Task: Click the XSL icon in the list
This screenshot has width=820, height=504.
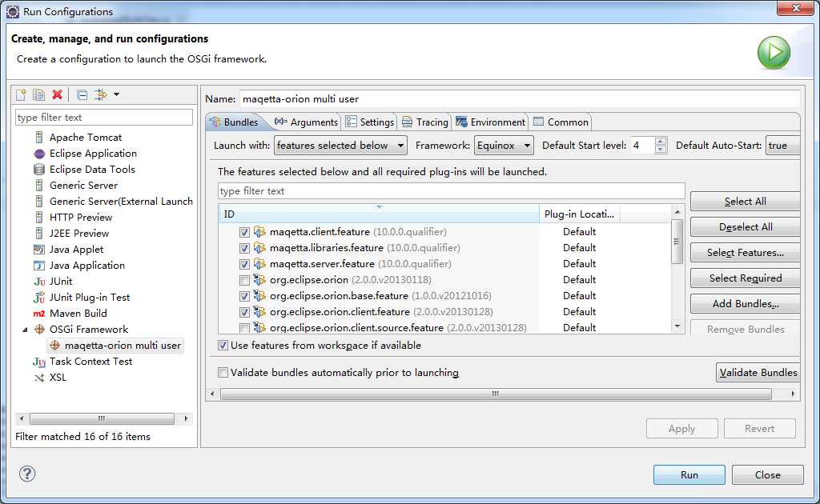Action: [x=39, y=378]
